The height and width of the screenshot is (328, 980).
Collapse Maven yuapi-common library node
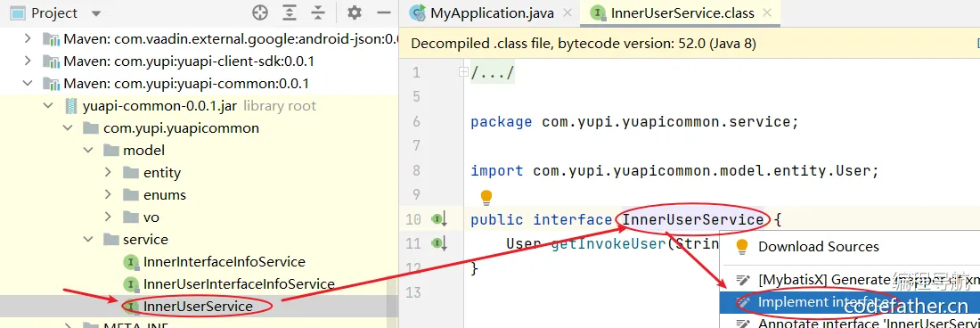click(27, 84)
